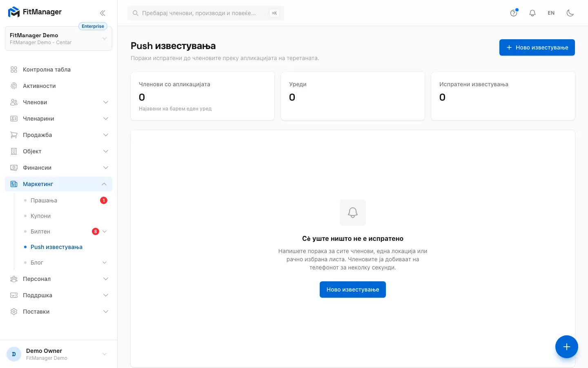This screenshot has height=368, width=588.
Task: Click the Активности fingerprint icon
Action: (x=14, y=86)
